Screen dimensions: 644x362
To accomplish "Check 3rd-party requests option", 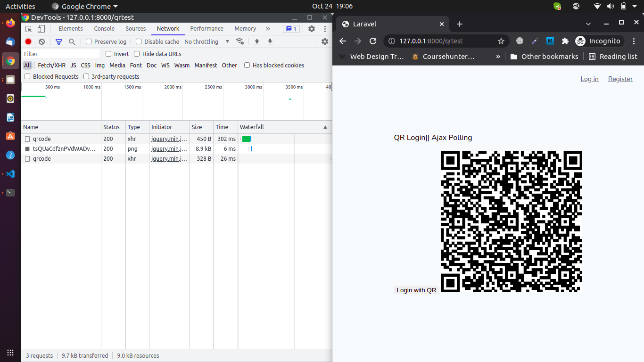I will click(x=86, y=76).
